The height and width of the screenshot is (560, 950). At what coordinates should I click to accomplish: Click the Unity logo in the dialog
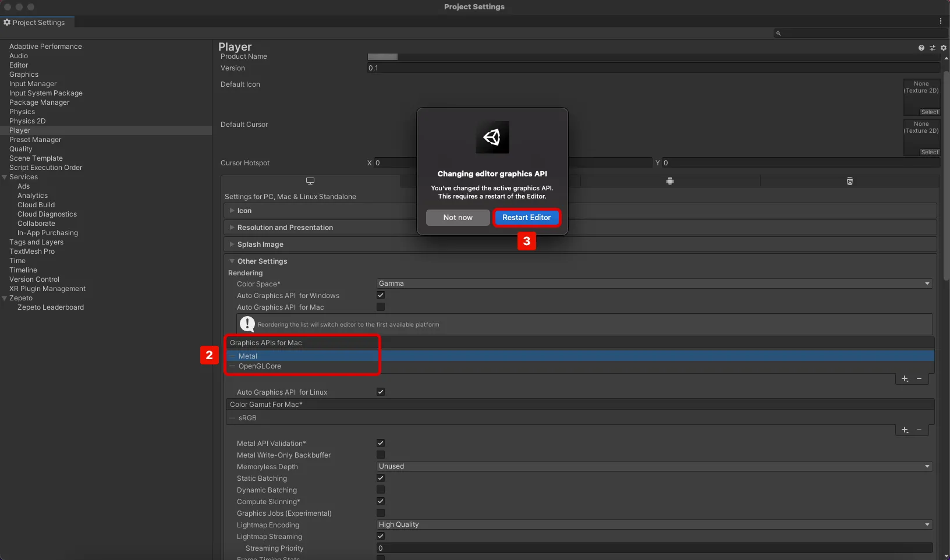tap(492, 137)
